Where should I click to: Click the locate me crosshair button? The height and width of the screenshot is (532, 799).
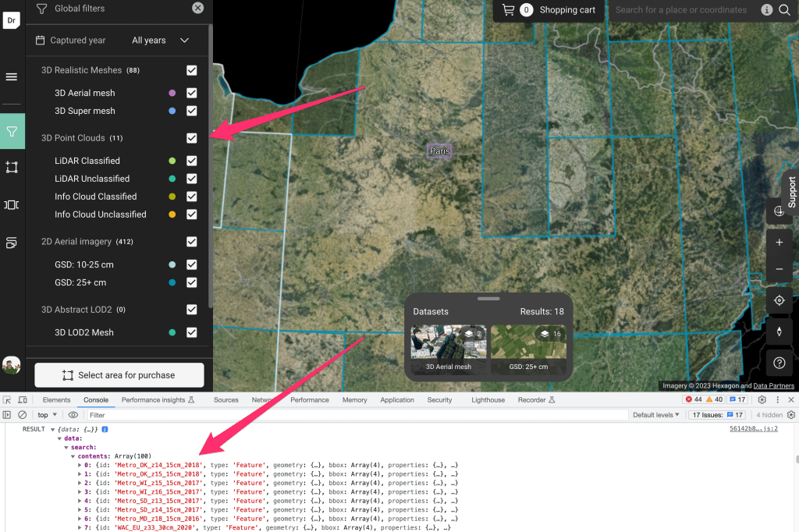[x=779, y=300]
